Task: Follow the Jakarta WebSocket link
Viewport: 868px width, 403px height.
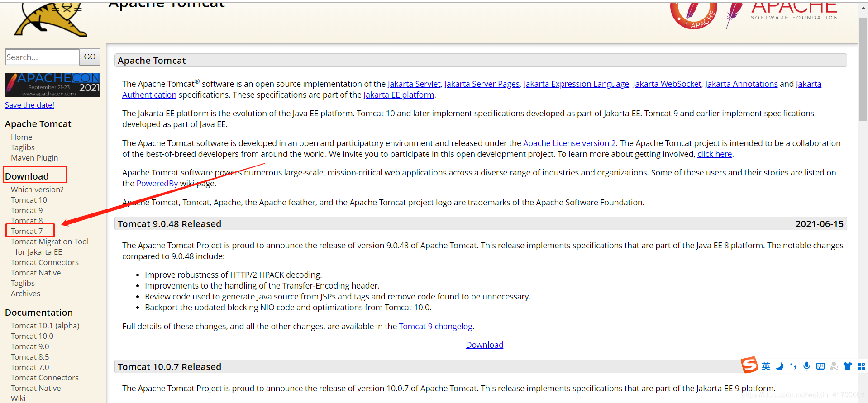Action: click(x=667, y=84)
